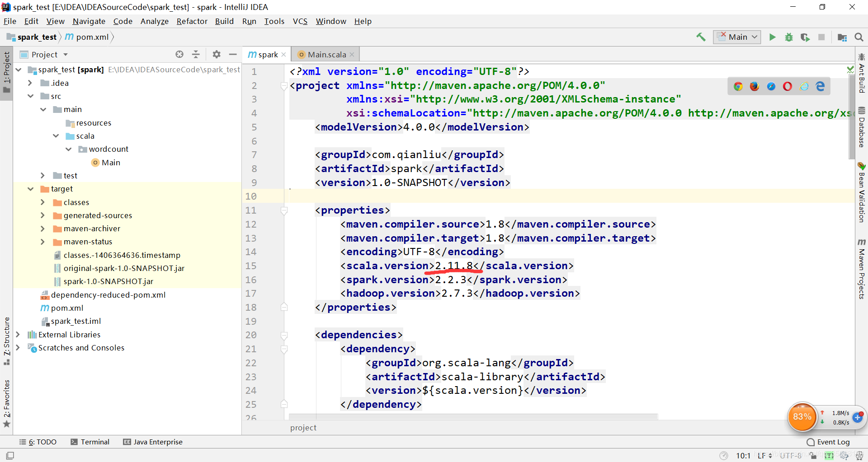Screen dimensions: 868x462
Task: Click the locate/scroll from source icon
Action: click(x=179, y=54)
